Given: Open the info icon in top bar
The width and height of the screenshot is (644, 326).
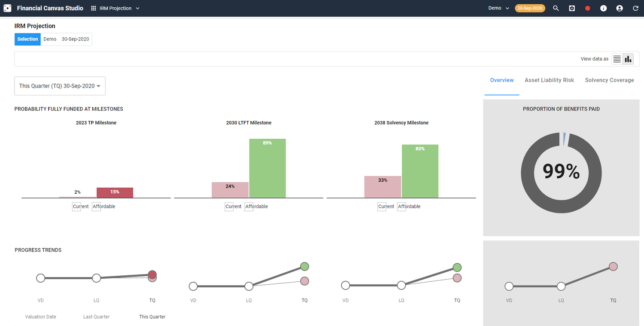Looking at the screenshot, I should (604, 8).
